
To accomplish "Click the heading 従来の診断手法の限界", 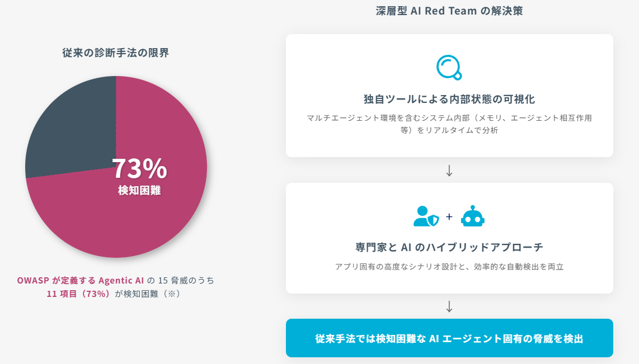I will (116, 53).
